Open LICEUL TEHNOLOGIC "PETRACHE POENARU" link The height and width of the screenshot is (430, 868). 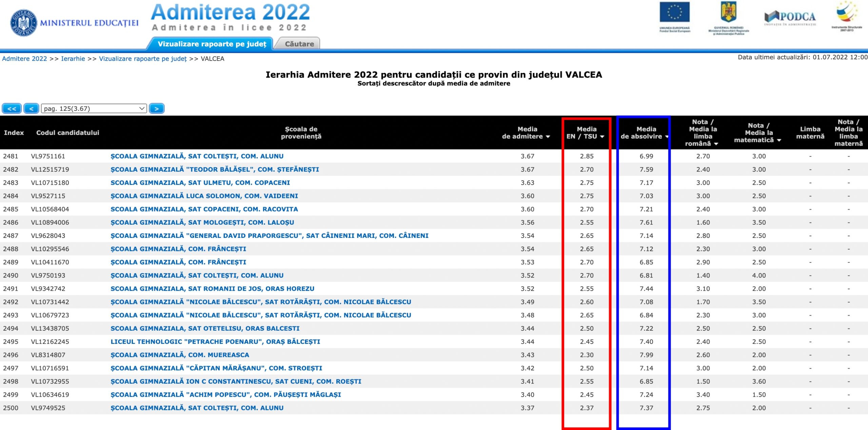point(215,342)
